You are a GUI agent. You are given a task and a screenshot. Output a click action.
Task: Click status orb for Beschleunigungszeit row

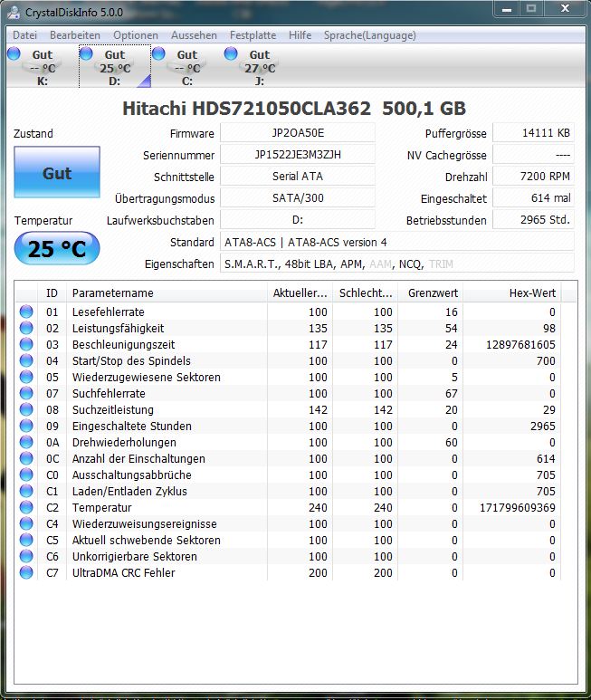(26, 344)
